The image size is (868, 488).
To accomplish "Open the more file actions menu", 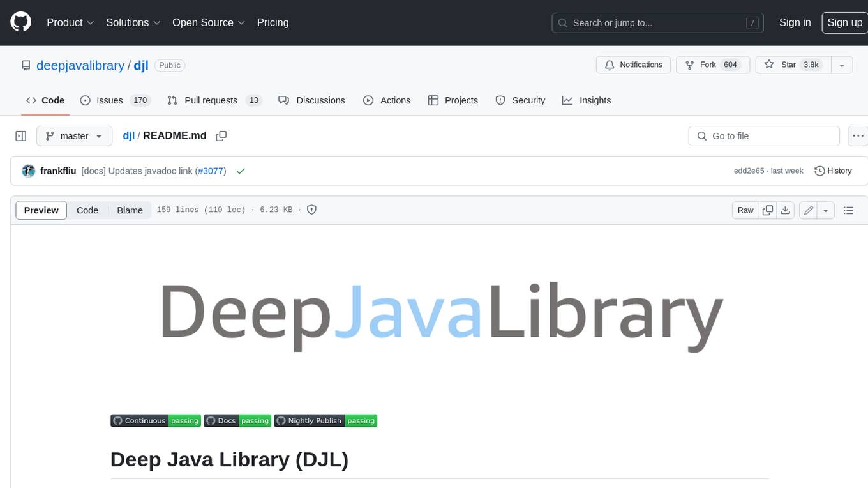I will (x=858, y=136).
